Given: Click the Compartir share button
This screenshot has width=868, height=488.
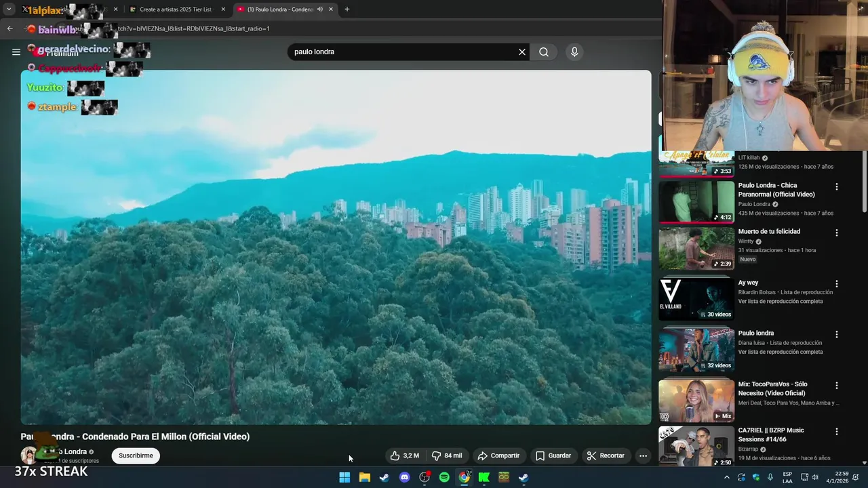Looking at the screenshot, I should [x=498, y=455].
